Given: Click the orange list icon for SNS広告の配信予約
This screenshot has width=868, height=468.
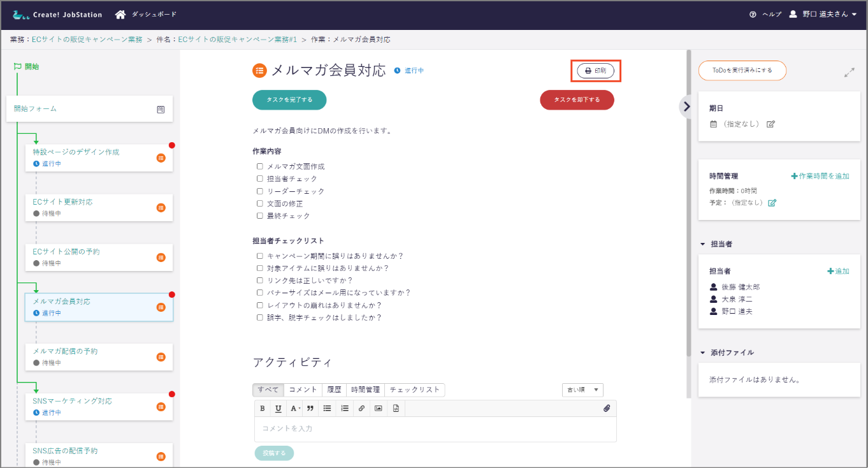Looking at the screenshot, I should [161, 457].
